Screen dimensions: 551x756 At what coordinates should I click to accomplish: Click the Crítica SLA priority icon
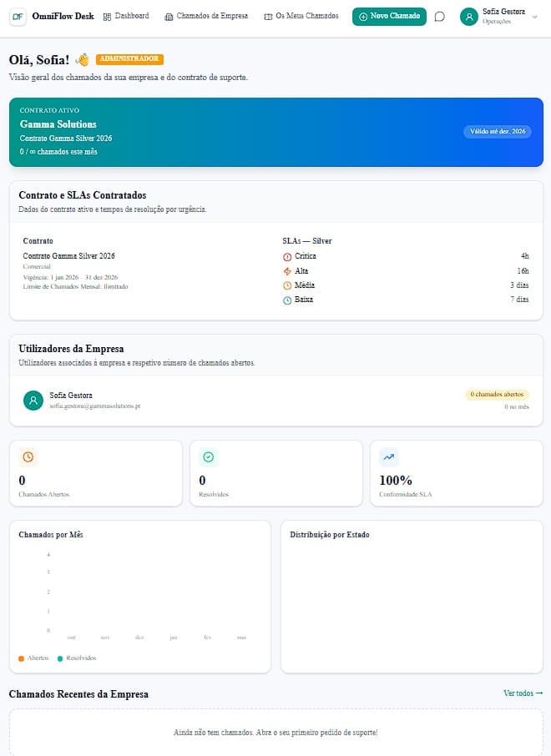tap(289, 256)
